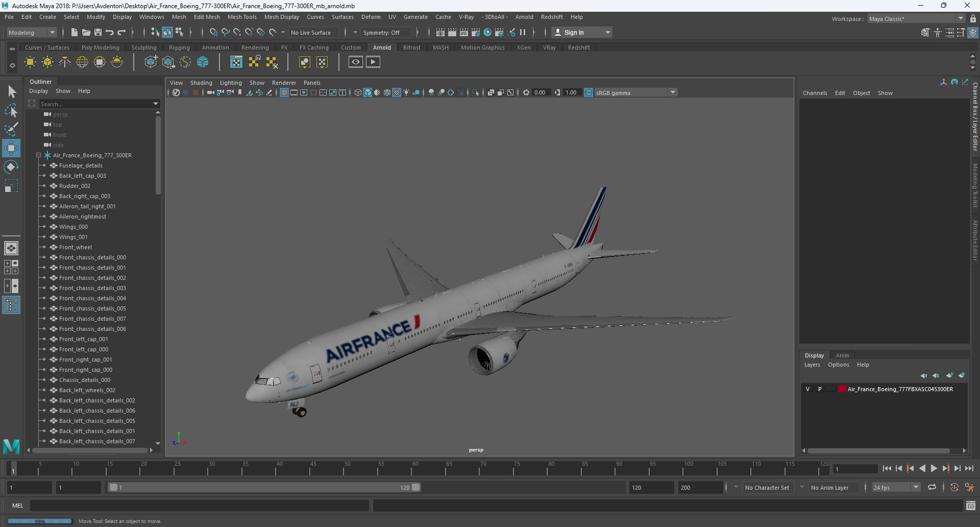Open the Arnold menu
Screen dimensions: 980x527
(x=524, y=17)
